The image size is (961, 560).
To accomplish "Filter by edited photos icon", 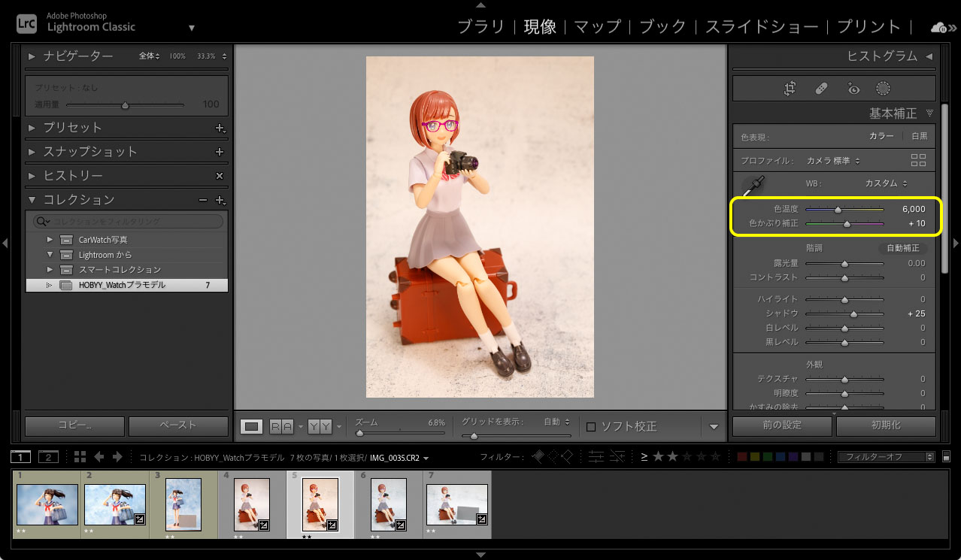I will [x=597, y=456].
